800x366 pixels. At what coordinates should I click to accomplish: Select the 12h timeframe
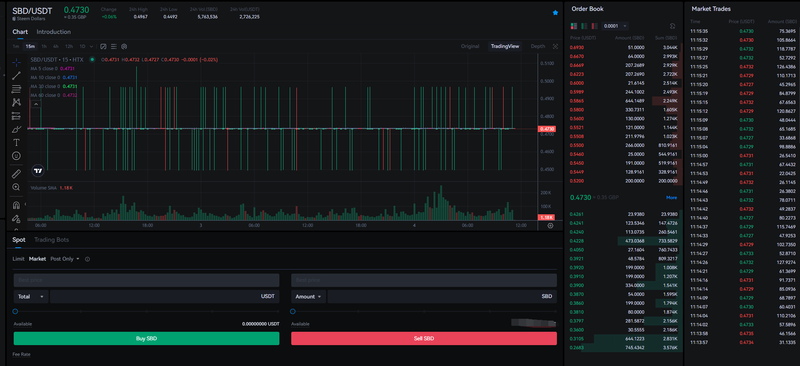coord(68,46)
